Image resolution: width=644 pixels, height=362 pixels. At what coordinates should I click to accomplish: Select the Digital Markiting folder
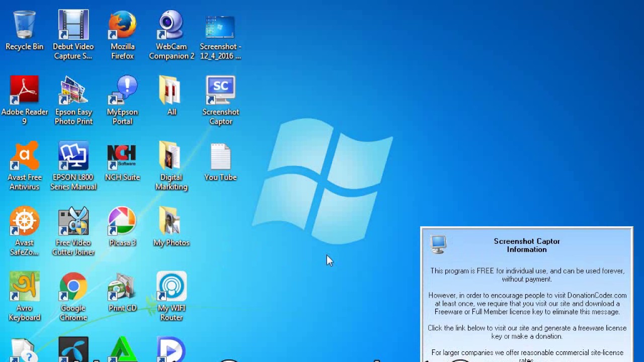[x=171, y=166]
